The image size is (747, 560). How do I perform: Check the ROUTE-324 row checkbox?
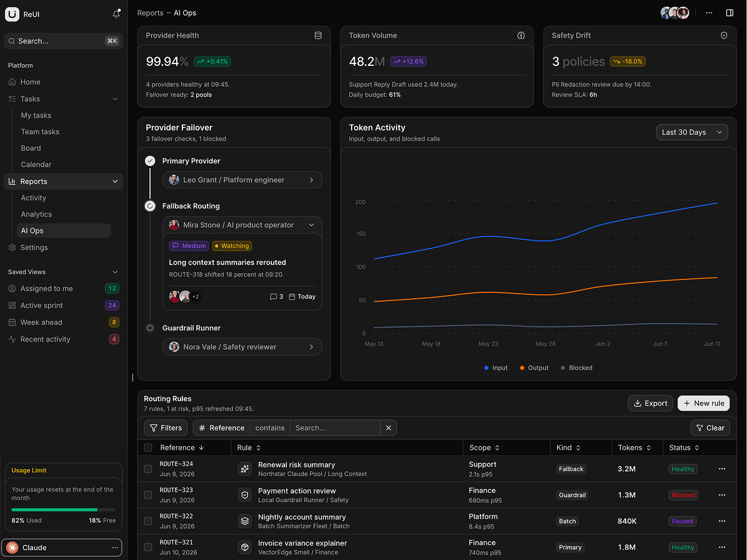click(x=148, y=469)
